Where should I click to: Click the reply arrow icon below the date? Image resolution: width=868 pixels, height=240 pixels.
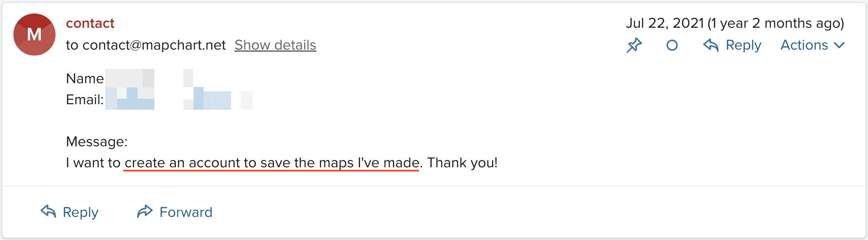(711, 45)
